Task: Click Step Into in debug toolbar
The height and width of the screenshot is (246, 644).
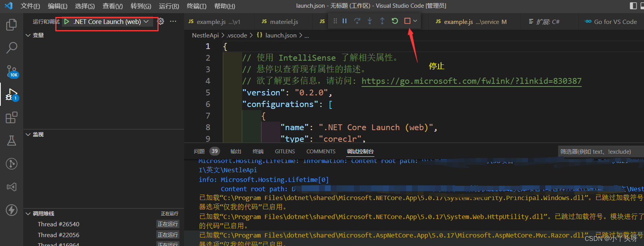Action: [370, 21]
